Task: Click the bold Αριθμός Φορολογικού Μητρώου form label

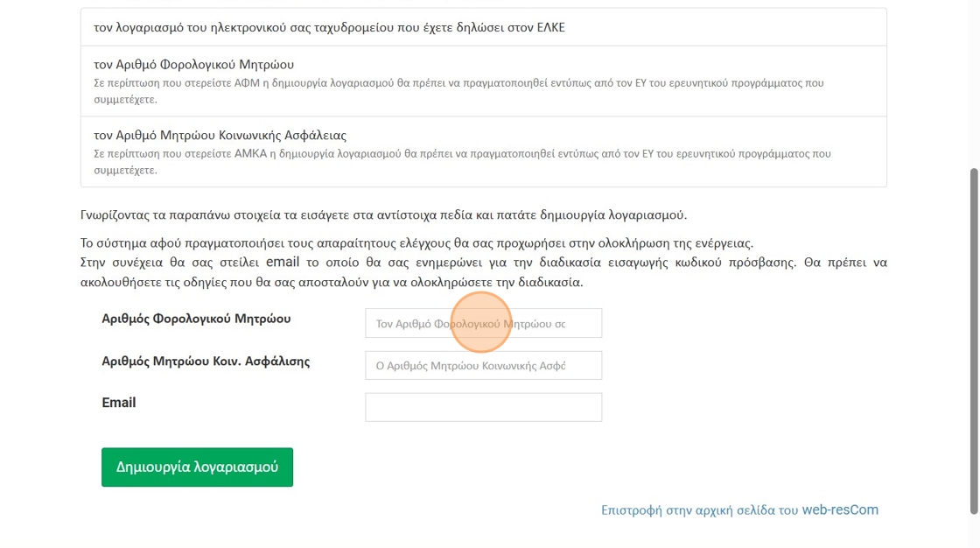Action: [196, 319]
